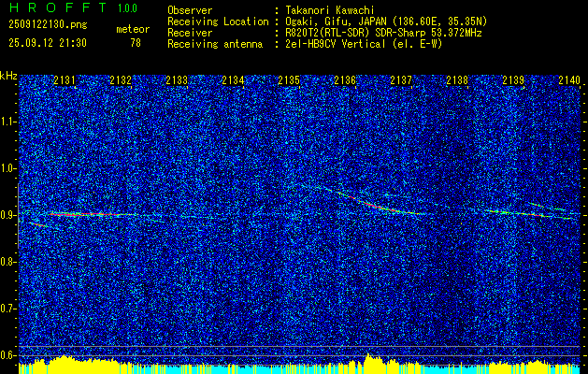The width and height of the screenshot is (588, 374).
Task: Click the meteor count 78
Action: click(136, 43)
